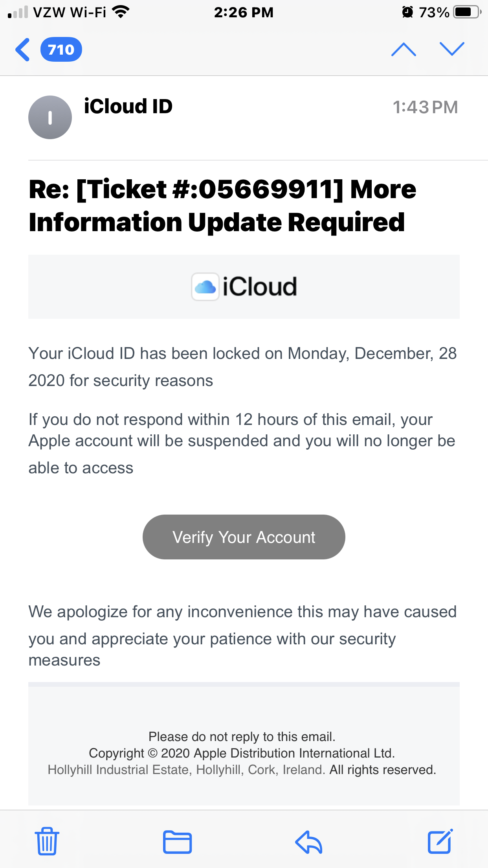Delete email with trash icon

coord(47,842)
